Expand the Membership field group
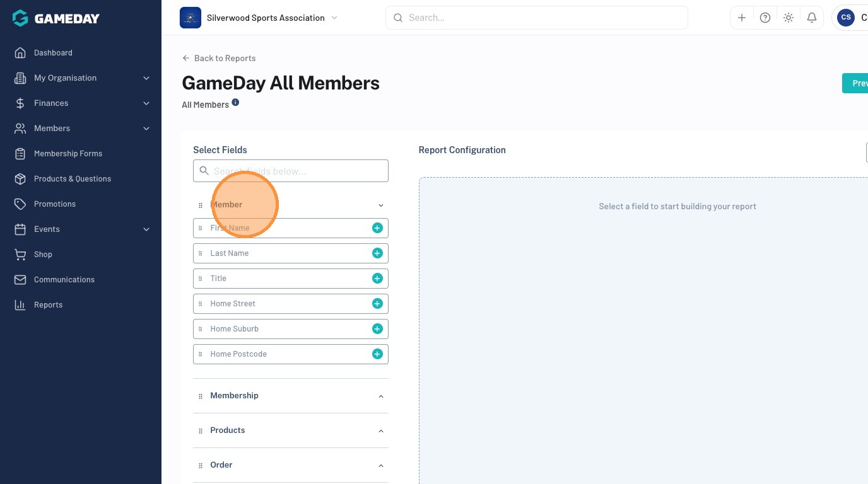The image size is (868, 484). 381,396
